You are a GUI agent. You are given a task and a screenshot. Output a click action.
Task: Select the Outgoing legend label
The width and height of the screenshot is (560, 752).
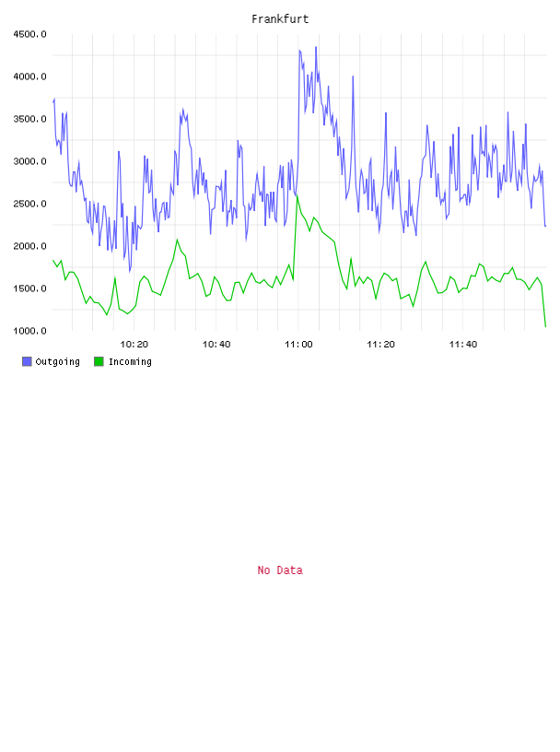pos(57,361)
